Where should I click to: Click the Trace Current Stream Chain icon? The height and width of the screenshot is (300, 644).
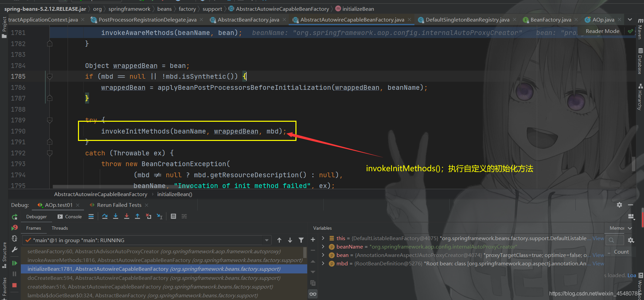click(184, 216)
